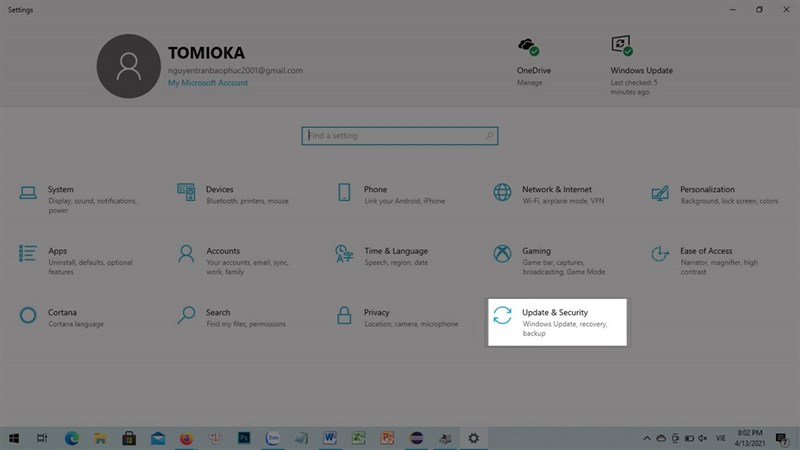
Task: Click the OneDrive cloud status icon
Action: [x=529, y=47]
